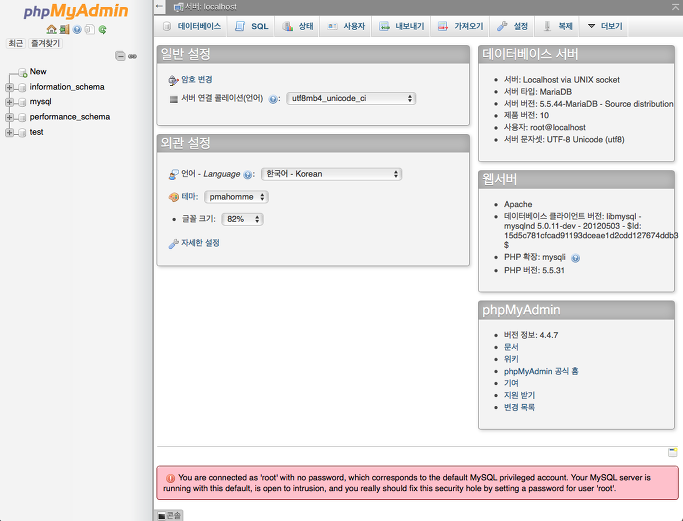The height and width of the screenshot is (521, 683).
Task: Click wrench icon beside 자세한 설정
Action: click(173, 244)
